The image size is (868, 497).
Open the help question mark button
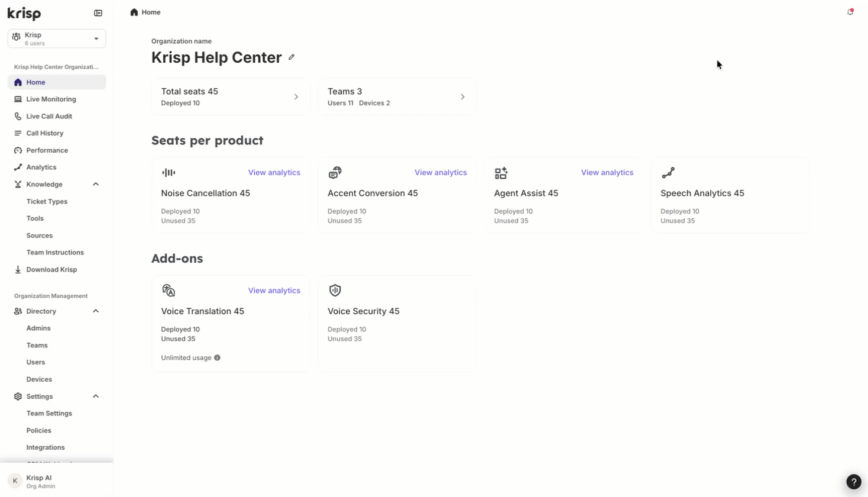854,482
